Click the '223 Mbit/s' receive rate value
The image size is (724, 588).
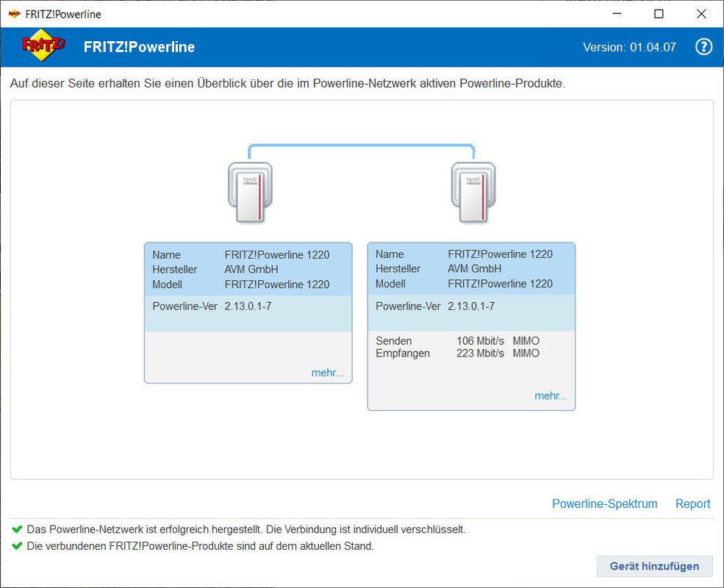pos(480,353)
